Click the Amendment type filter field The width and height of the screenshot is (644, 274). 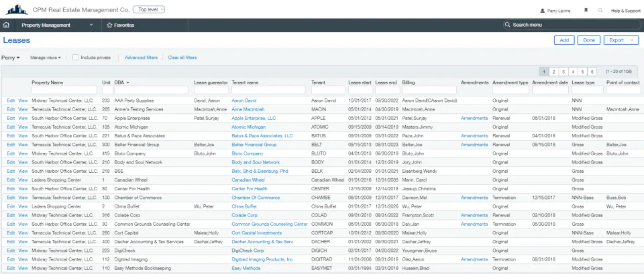pyautogui.click(x=511, y=90)
